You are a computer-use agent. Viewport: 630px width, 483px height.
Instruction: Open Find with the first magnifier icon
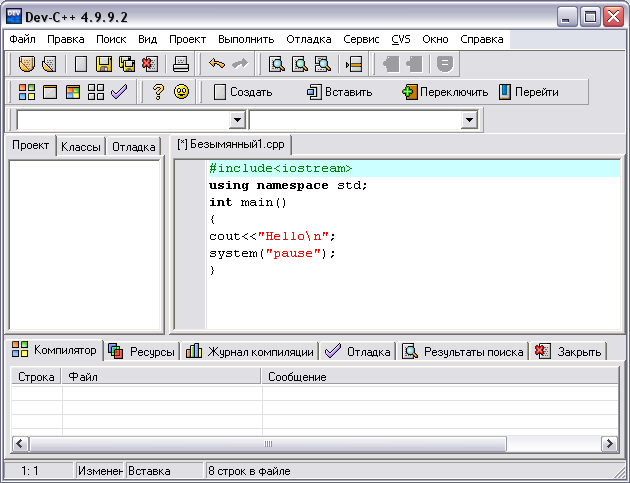point(277,64)
